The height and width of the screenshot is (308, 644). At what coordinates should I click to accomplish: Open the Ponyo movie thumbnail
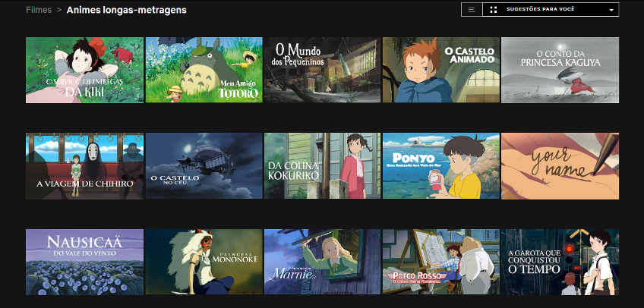tap(441, 166)
